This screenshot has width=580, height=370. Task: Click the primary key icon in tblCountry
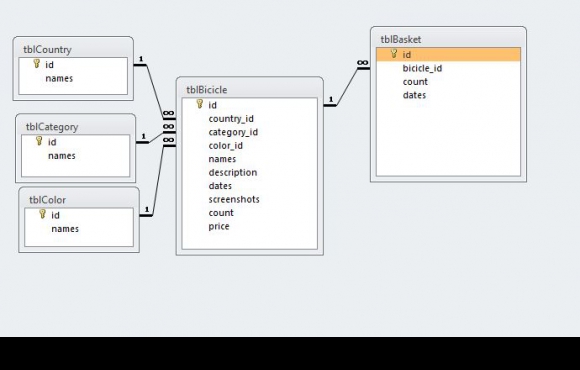(36, 64)
